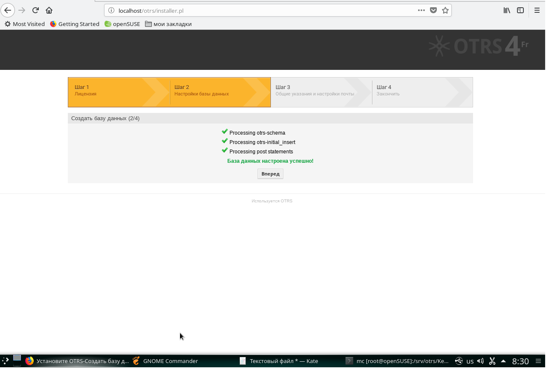This screenshot has height=392, width=546.
Task: Save page to Pocket icon
Action: click(433, 10)
